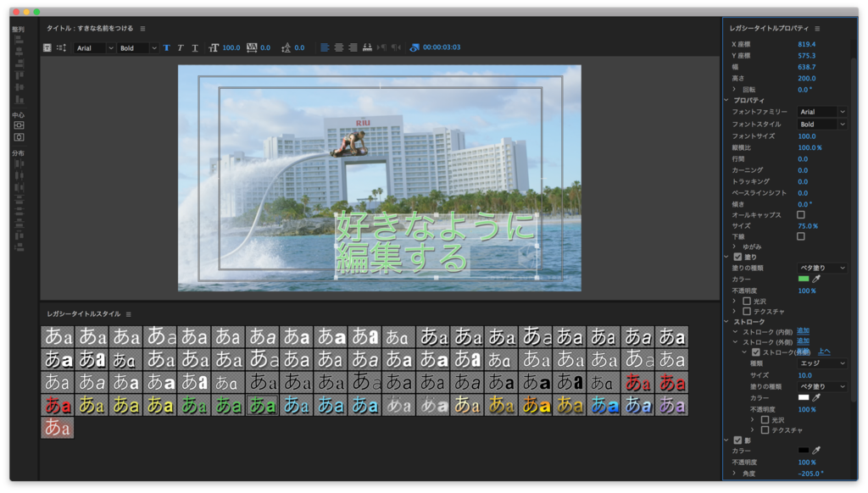Open stroke 種類 エッジ dropdown
868x493 pixels.
(822, 363)
